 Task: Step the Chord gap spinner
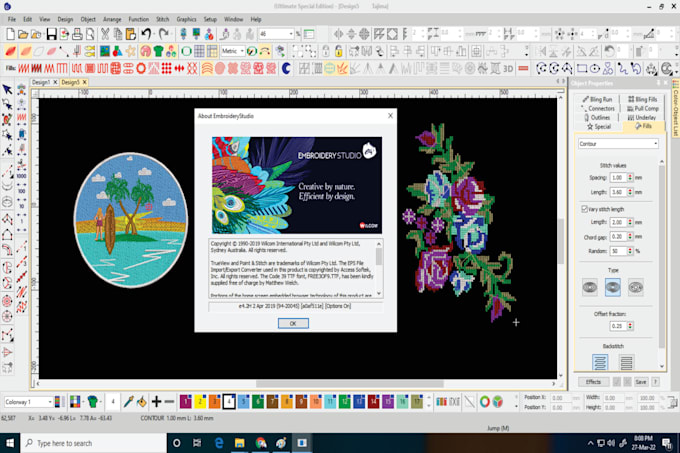click(630, 237)
